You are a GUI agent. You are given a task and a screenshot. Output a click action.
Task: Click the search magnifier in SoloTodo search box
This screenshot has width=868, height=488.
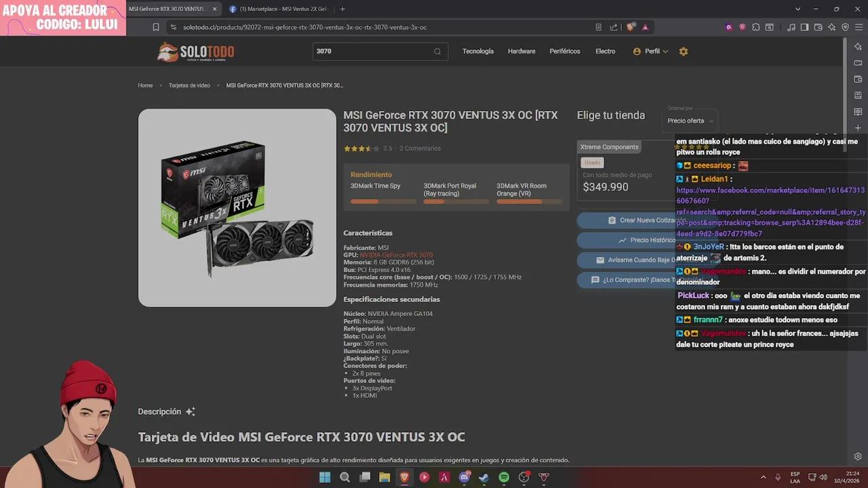(437, 52)
